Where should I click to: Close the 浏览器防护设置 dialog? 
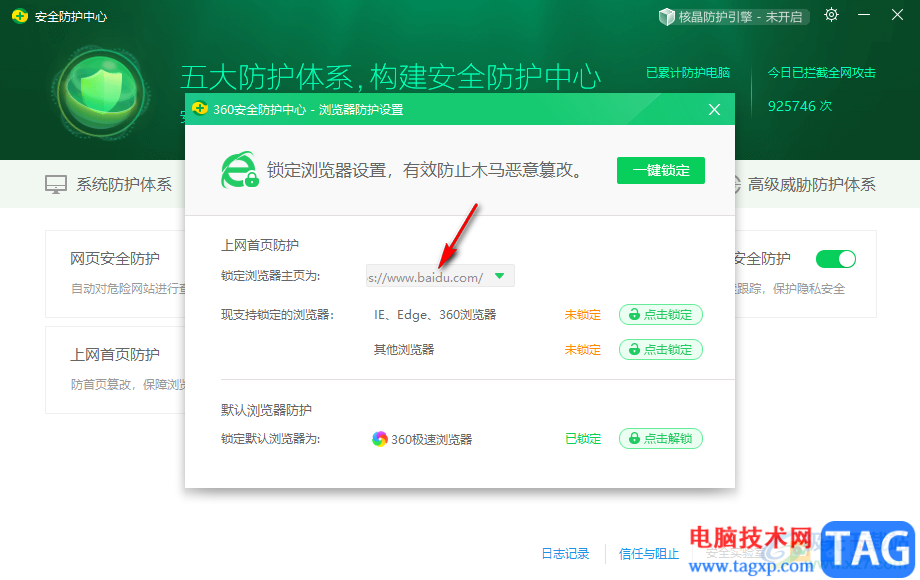[714, 110]
